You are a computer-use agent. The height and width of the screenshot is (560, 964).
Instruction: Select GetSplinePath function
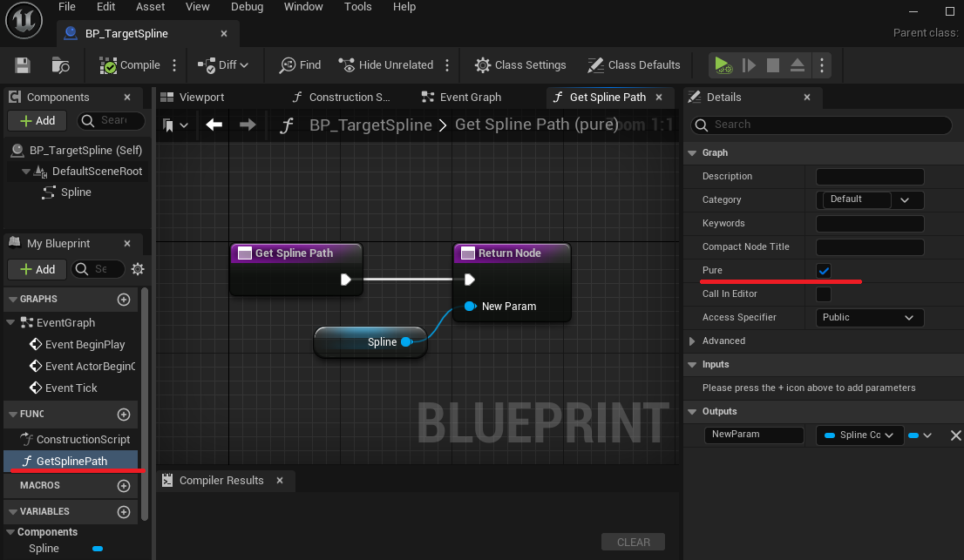point(71,461)
